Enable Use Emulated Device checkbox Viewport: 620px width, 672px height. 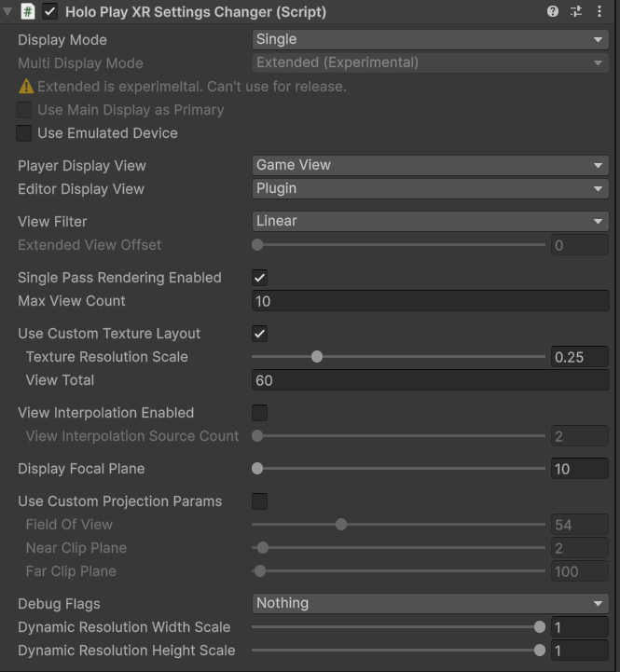point(23,133)
